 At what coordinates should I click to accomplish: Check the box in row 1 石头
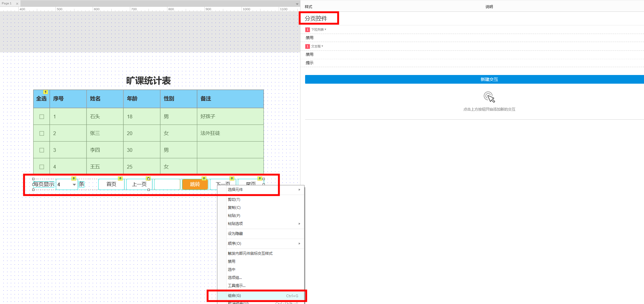(x=42, y=117)
